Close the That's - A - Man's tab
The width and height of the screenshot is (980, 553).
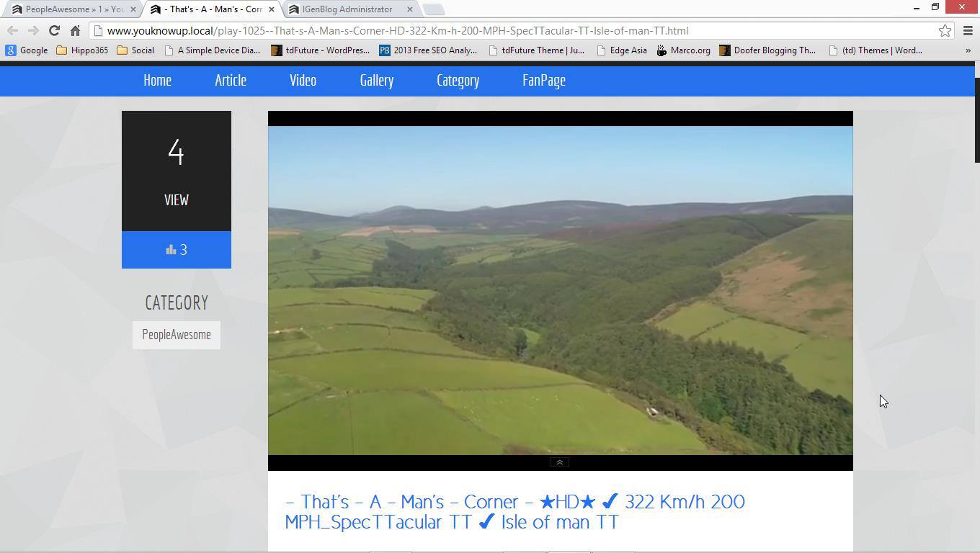click(x=271, y=9)
